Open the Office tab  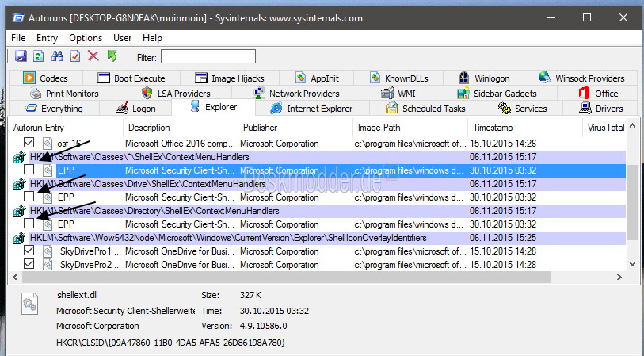coord(598,94)
